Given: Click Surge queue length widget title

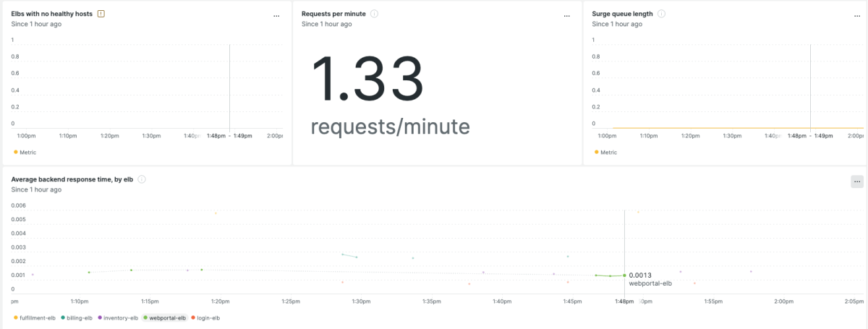Looking at the screenshot, I should 622,14.
